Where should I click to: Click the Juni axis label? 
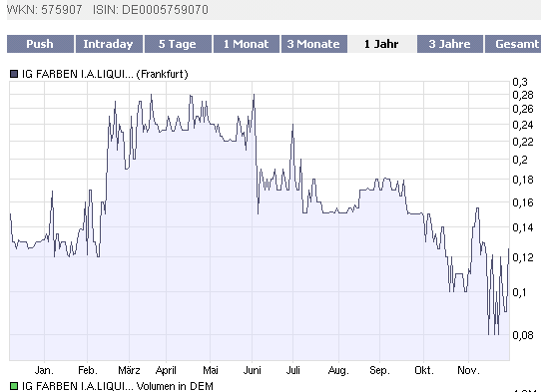[253, 371]
